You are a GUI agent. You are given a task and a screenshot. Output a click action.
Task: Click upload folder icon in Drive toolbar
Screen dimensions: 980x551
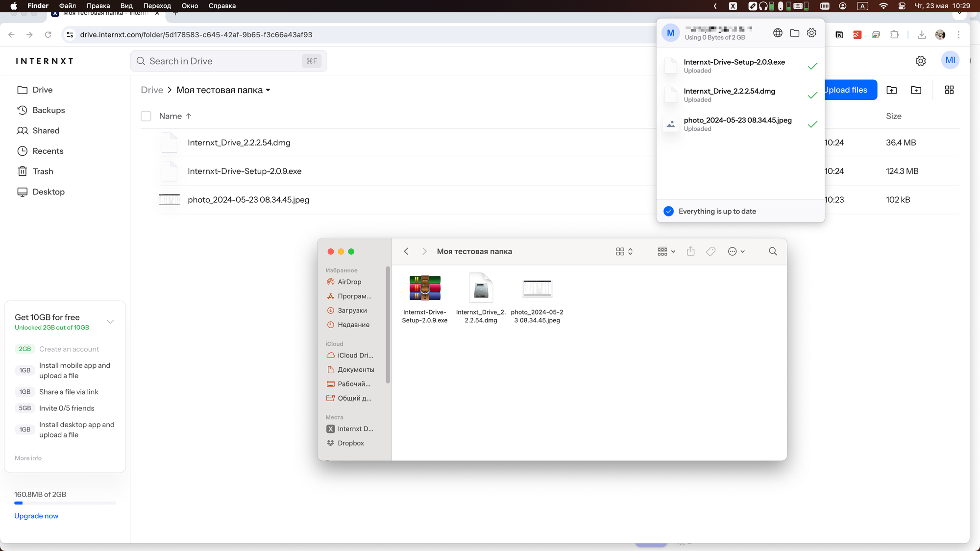tap(892, 90)
